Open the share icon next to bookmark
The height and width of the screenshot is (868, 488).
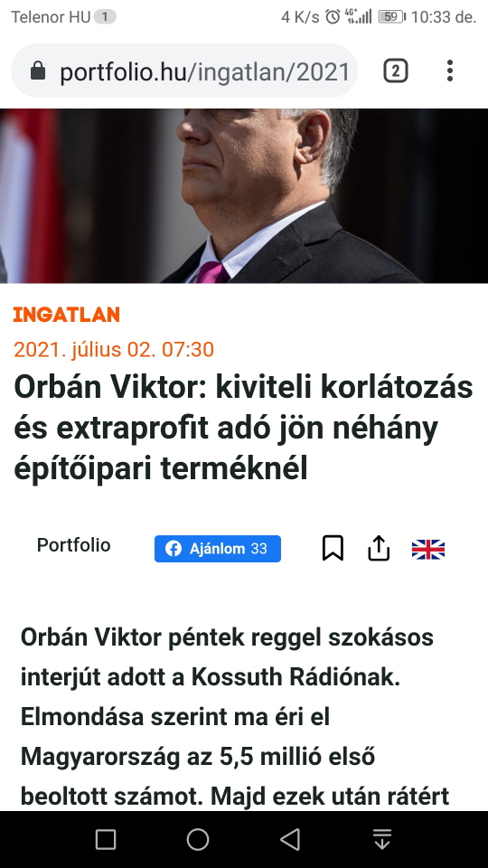(x=379, y=548)
